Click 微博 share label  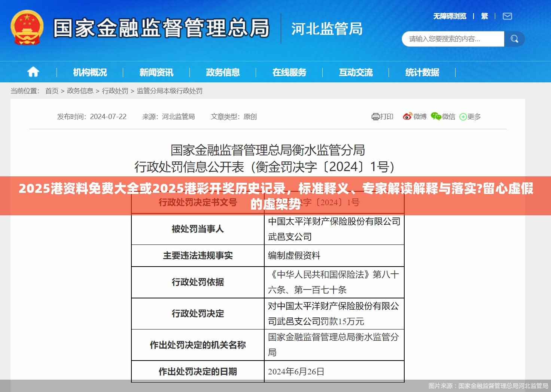(x=420, y=117)
